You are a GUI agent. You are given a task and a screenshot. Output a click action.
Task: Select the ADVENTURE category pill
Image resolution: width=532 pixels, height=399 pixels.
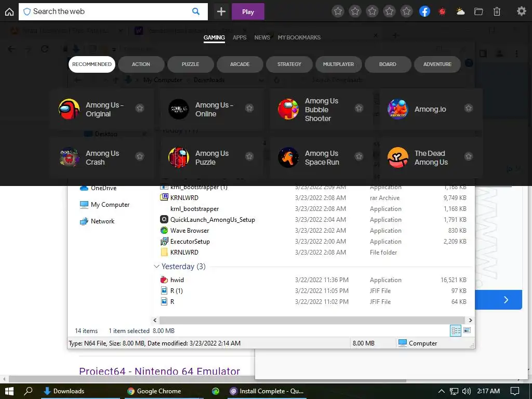437,64
